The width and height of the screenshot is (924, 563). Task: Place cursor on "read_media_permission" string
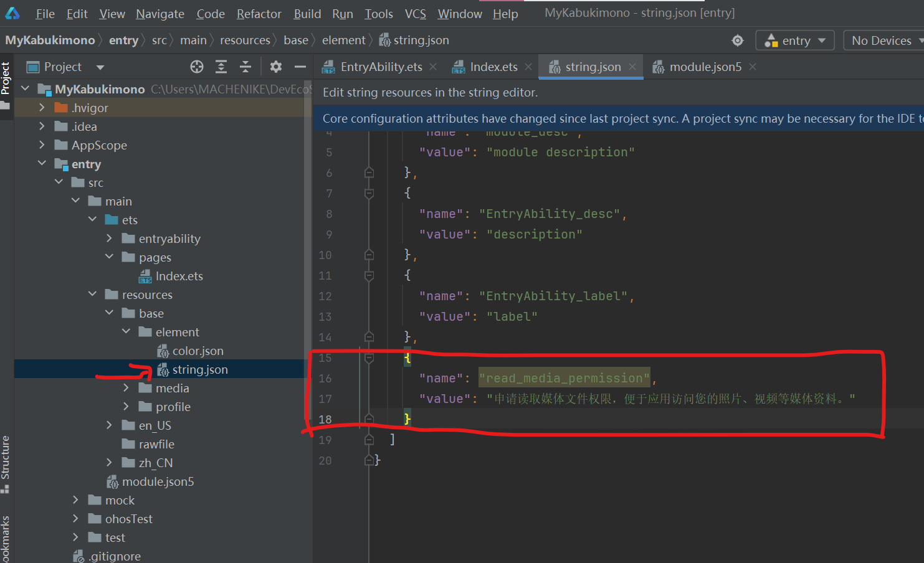pos(564,378)
